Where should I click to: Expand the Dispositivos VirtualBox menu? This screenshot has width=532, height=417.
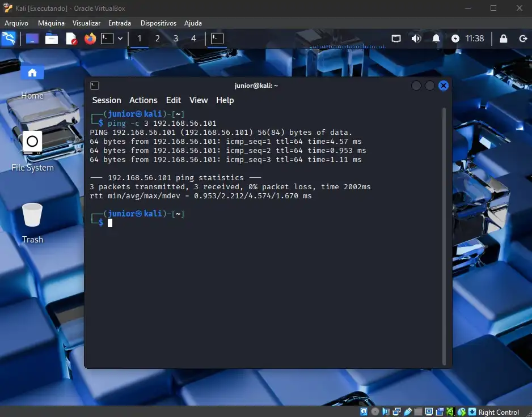(158, 23)
